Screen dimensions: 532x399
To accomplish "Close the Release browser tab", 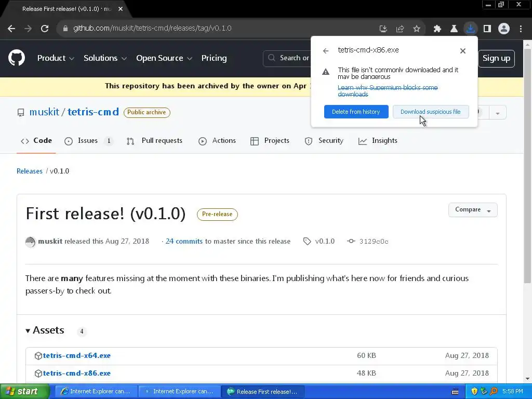I will pyautogui.click(x=121, y=9).
